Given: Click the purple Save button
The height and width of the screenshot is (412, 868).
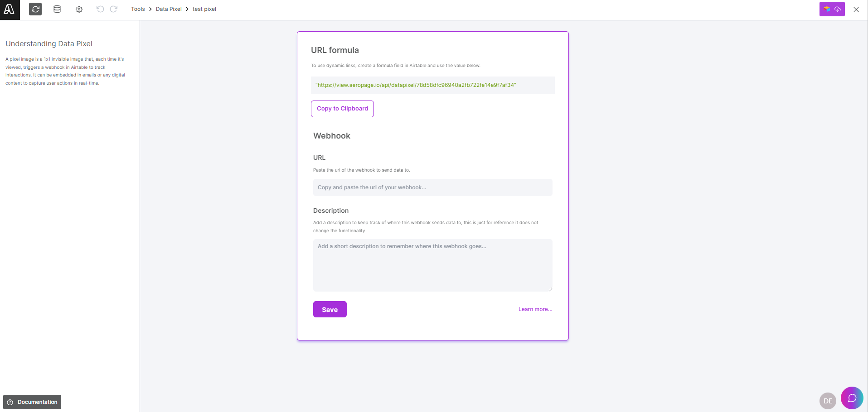Looking at the screenshot, I should 330,309.
